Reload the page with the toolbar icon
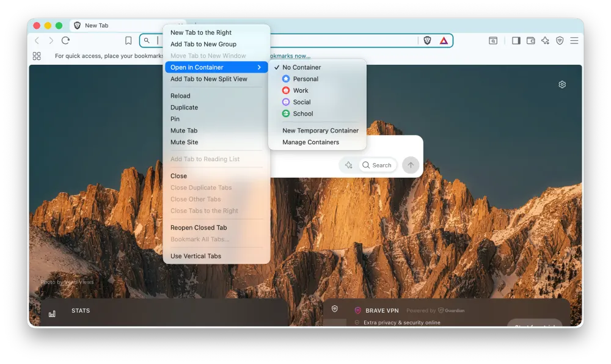Screen dimensions: 611x364 [x=65, y=40]
